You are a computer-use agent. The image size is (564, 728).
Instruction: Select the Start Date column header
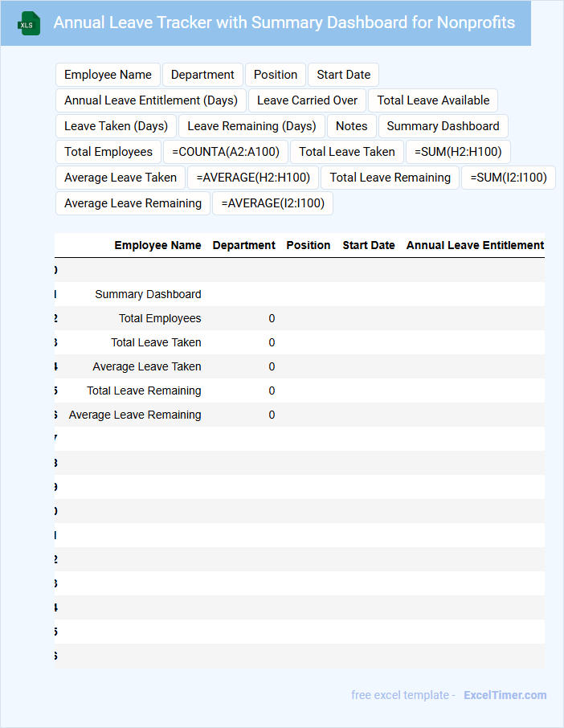369,245
